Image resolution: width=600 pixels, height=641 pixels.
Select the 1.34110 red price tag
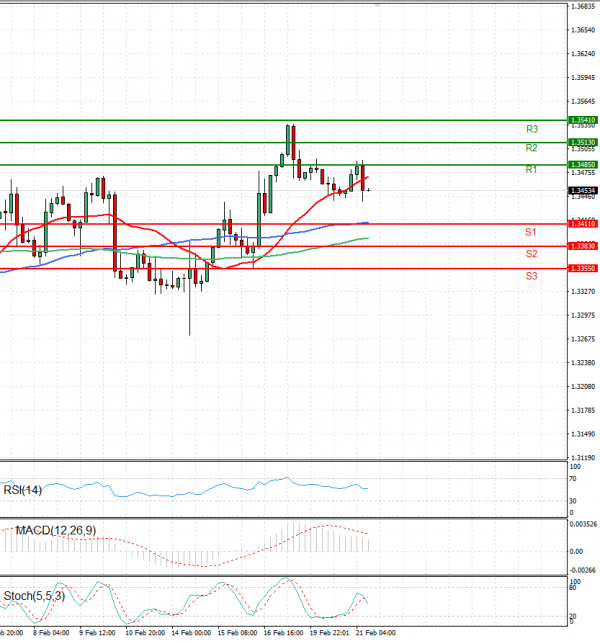click(583, 224)
